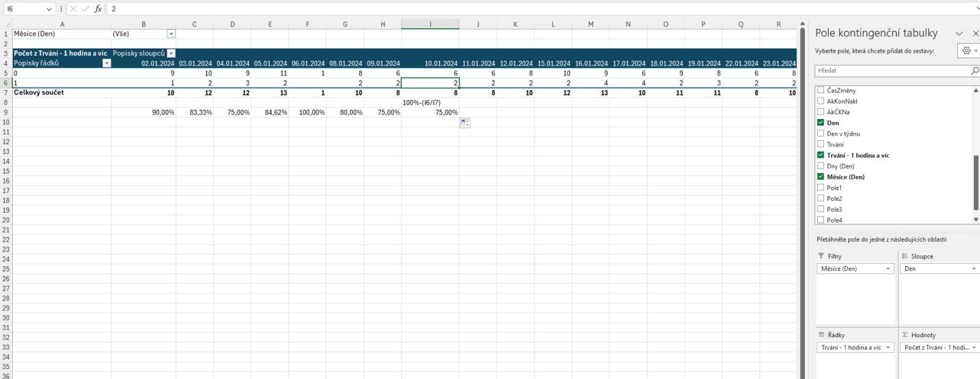Open the insert function fx dialog
980x379 pixels.
[x=98, y=9]
